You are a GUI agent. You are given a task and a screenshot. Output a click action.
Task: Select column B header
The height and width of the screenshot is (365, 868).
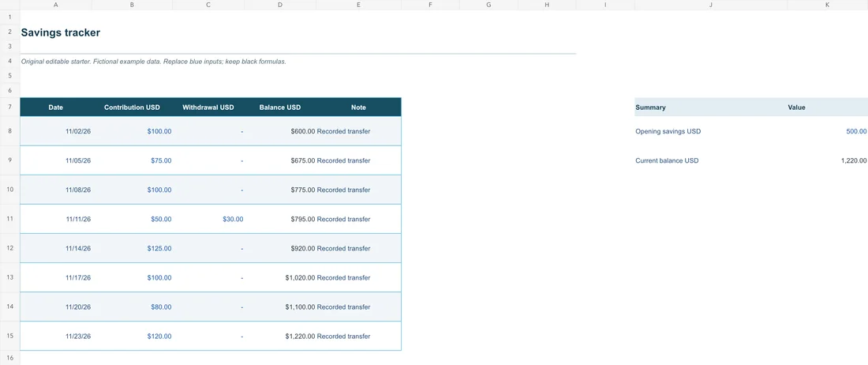coord(132,5)
